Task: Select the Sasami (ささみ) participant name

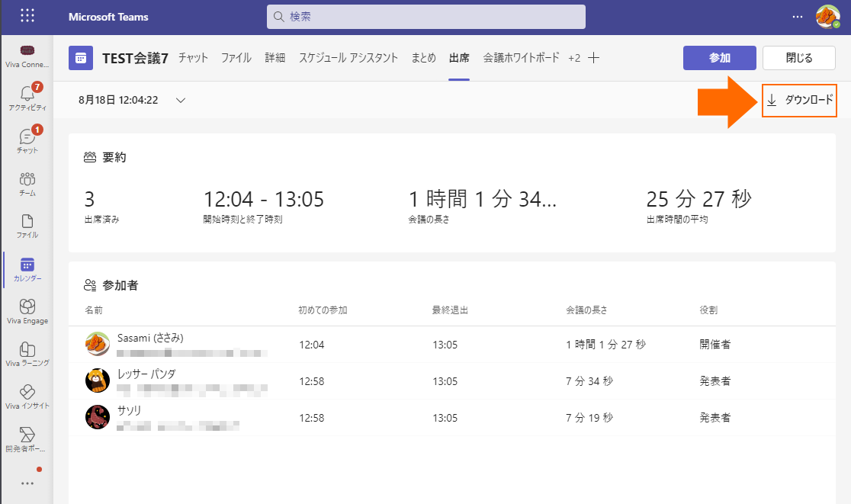Action: click(150, 338)
